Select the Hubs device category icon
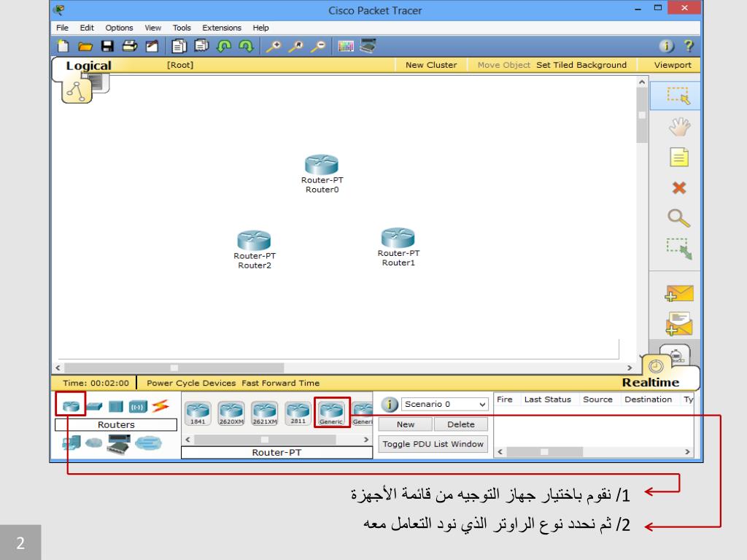The height and width of the screenshot is (560, 747). pyautogui.click(x=116, y=406)
